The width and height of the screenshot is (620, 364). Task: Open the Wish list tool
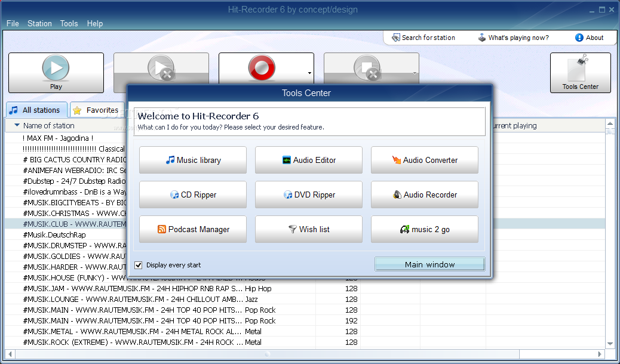[309, 229]
